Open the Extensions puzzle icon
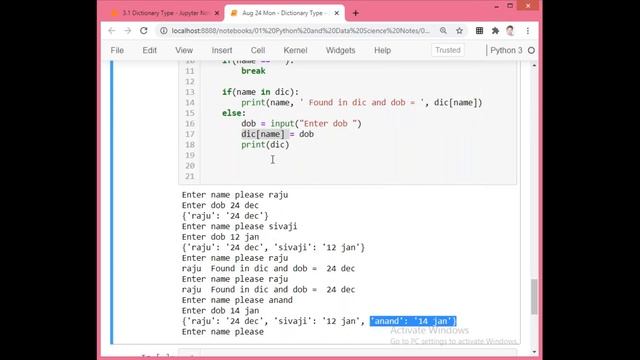Image resolution: width=640 pixels, height=360 pixels. click(495, 31)
